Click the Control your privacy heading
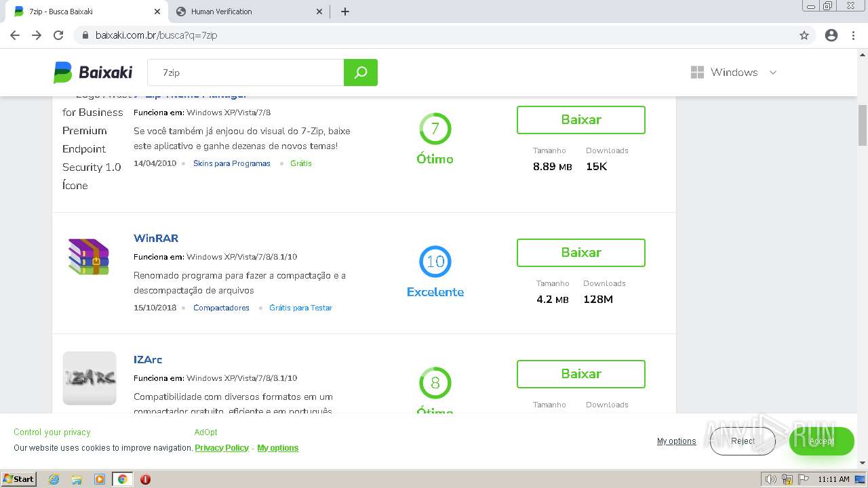The height and width of the screenshot is (488, 868). point(52,432)
